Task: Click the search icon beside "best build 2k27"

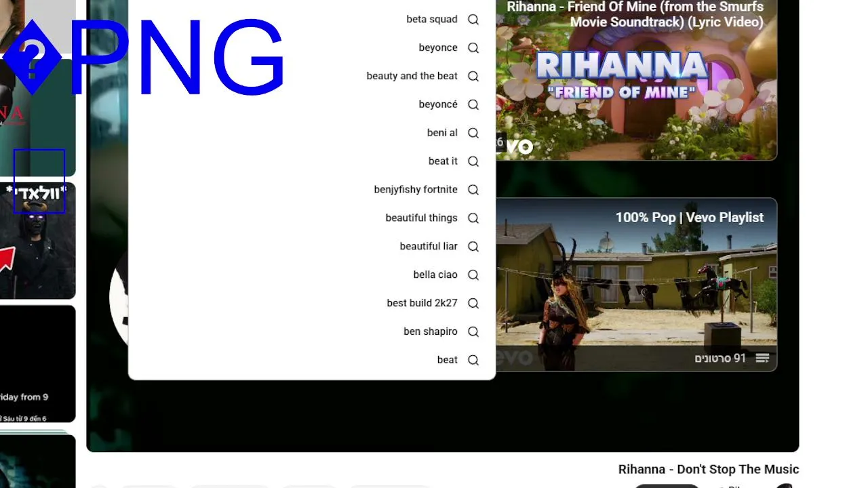Action: 473,304
